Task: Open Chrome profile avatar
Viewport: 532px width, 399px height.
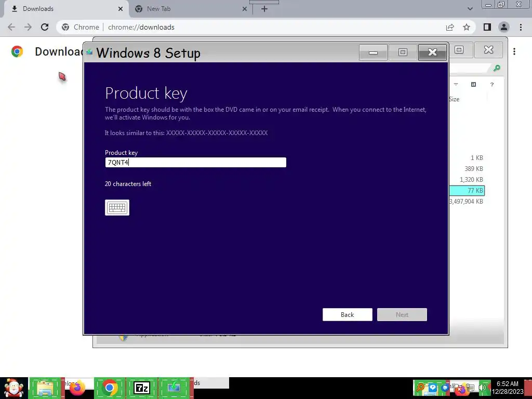Action: pos(504,27)
